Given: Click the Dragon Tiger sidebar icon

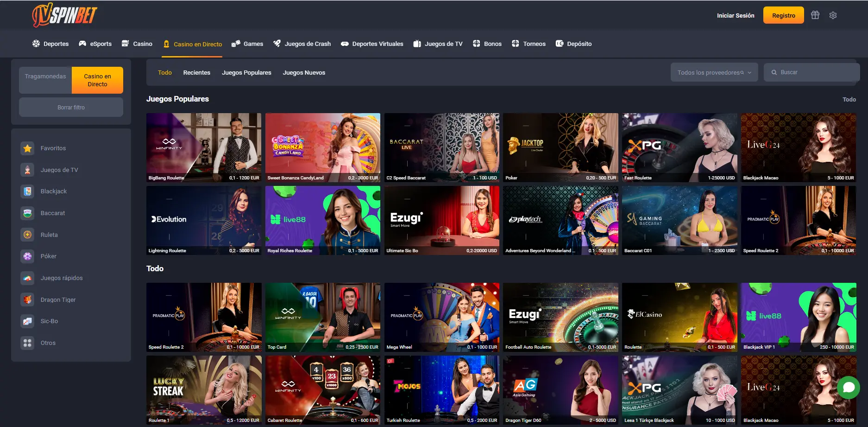Looking at the screenshot, I should (27, 300).
